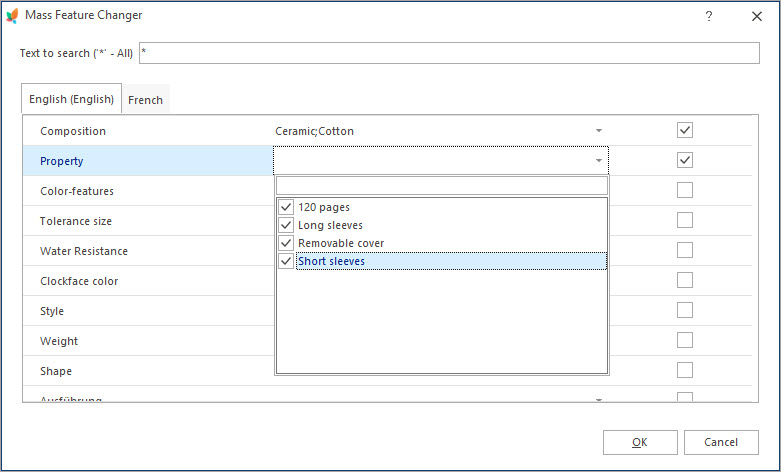Enable the Tolerance size row checkbox
This screenshot has height=472, width=781.
[685, 220]
